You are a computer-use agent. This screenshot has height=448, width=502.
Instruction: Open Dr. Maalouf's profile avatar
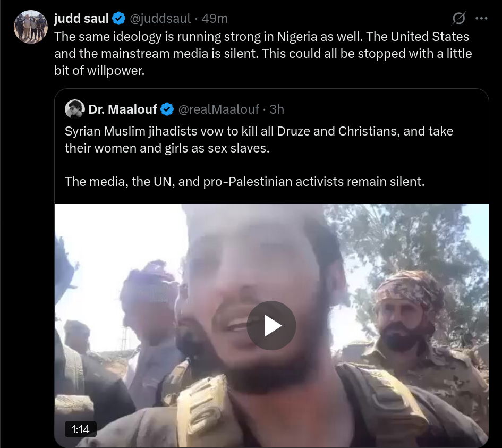(74, 109)
